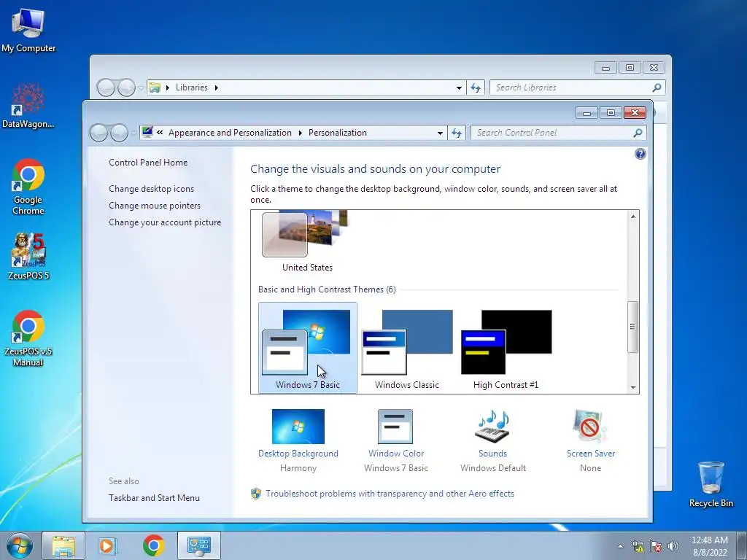Launch Google Chrome from the desktop
This screenshot has width=747, height=560.
click(28, 187)
